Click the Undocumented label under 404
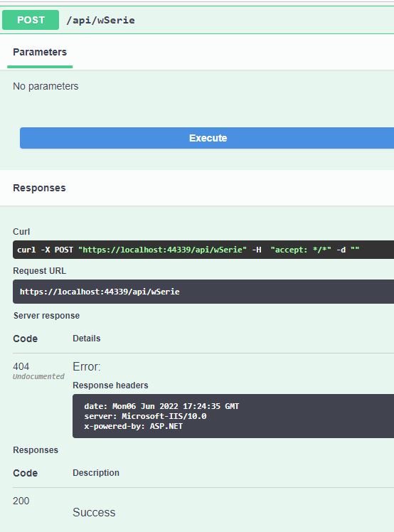 pyautogui.click(x=38, y=376)
